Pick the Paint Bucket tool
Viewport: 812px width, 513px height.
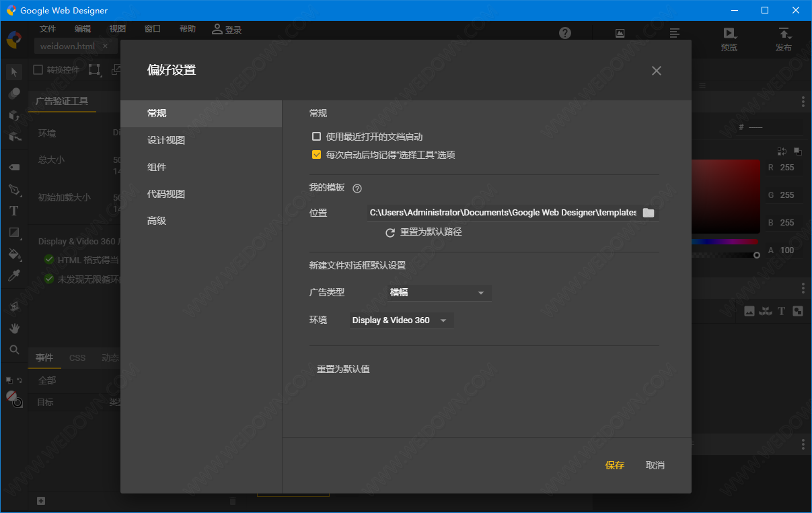[x=14, y=254]
